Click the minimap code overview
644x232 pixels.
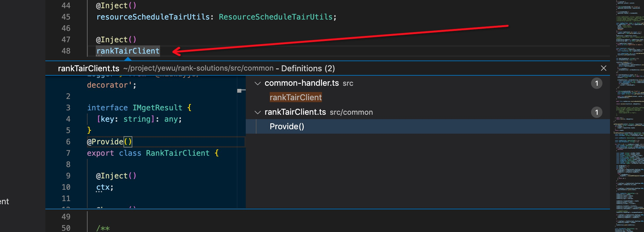pyautogui.click(x=628, y=116)
